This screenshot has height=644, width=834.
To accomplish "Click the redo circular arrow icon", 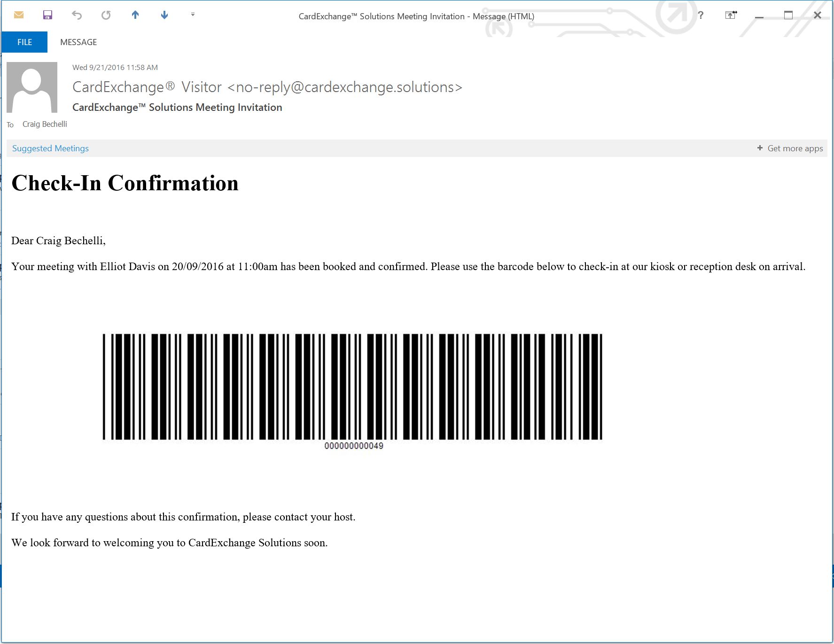I will point(106,15).
